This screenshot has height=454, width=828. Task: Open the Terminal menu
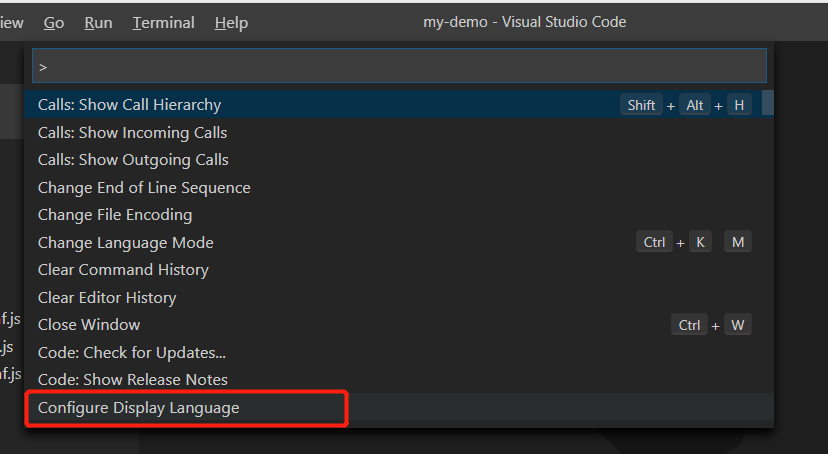coord(163,22)
